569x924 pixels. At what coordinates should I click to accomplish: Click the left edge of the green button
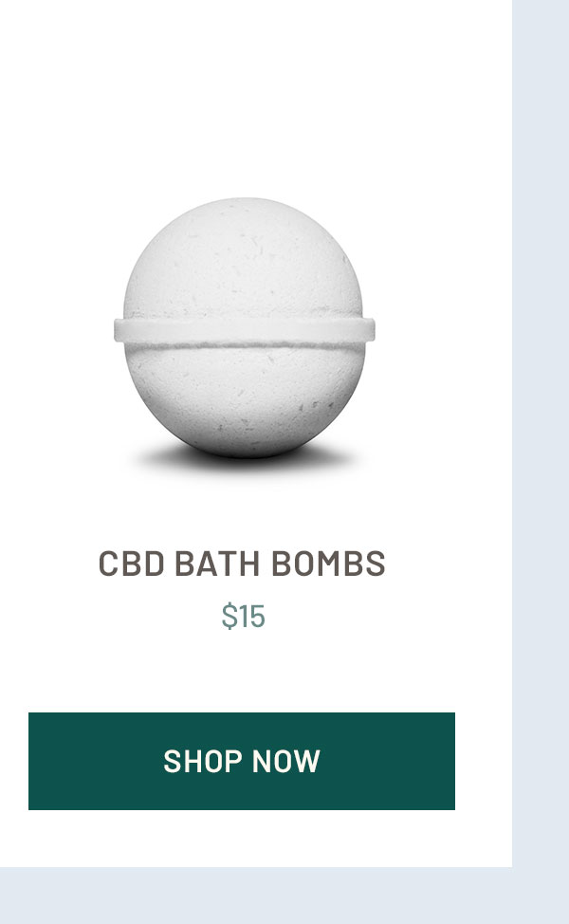(33, 761)
